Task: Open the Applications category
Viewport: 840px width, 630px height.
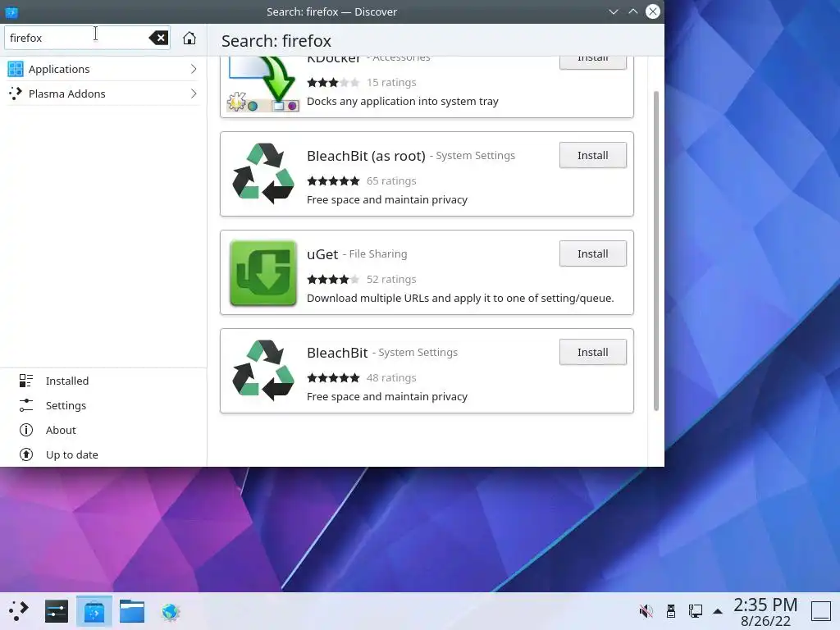Action: pyautogui.click(x=103, y=69)
